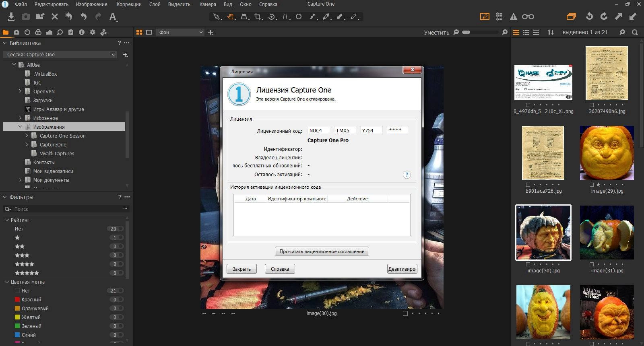Toggle the Зеленый color filter circle

[120, 326]
